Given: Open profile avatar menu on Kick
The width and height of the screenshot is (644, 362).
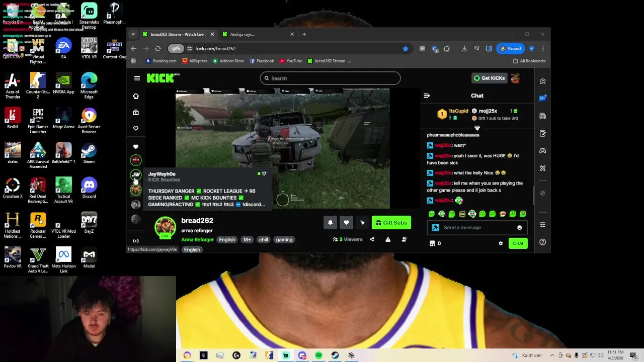Looking at the screenshot, I should pyautogui.click(x=515, y=78).
